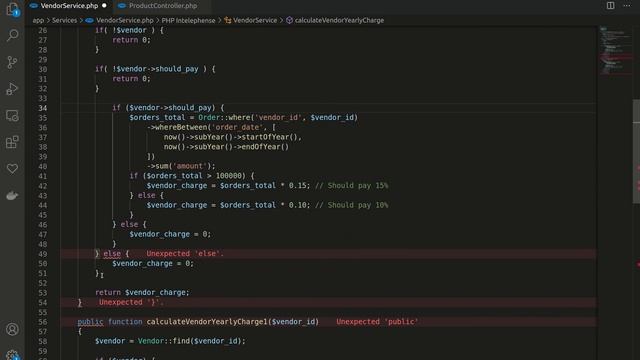The image size is (640, 360).
Task: Open Source Control view icon
Action: (x=12, y=62)
